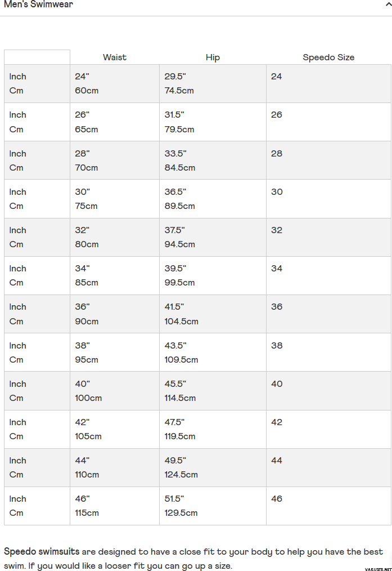Click the Speedo Size column header
The image size is (392, 571).
(x=328, y=57)
